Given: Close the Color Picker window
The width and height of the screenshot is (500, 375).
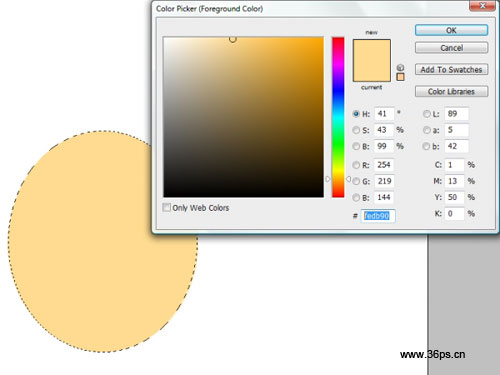Looking at the screenshot, I should [482, 6].
